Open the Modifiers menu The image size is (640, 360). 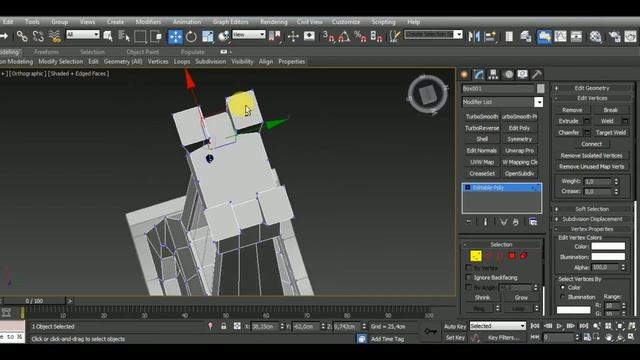tap(148, 22)
